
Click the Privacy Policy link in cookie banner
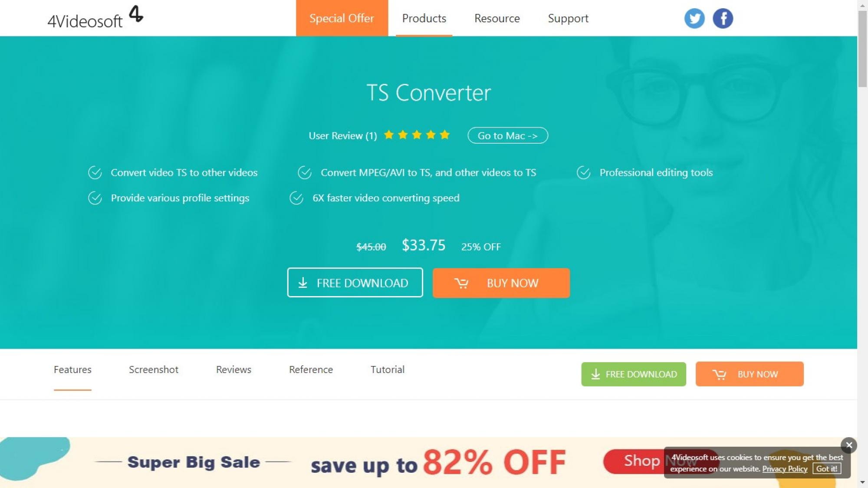click(x=785, y=469)
